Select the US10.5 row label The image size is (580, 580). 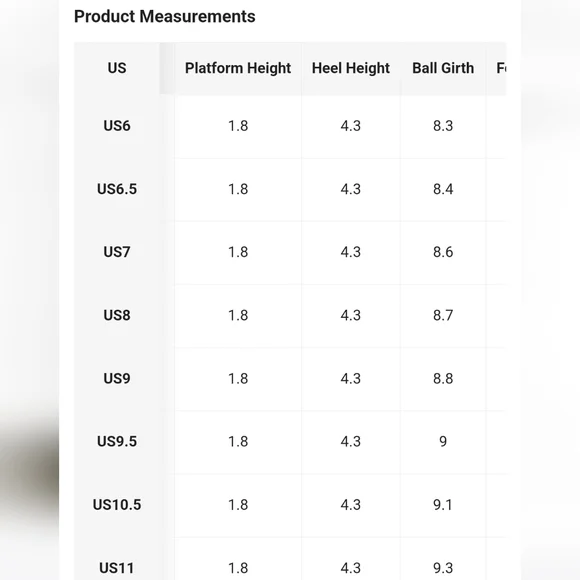[x=117, y=505]
